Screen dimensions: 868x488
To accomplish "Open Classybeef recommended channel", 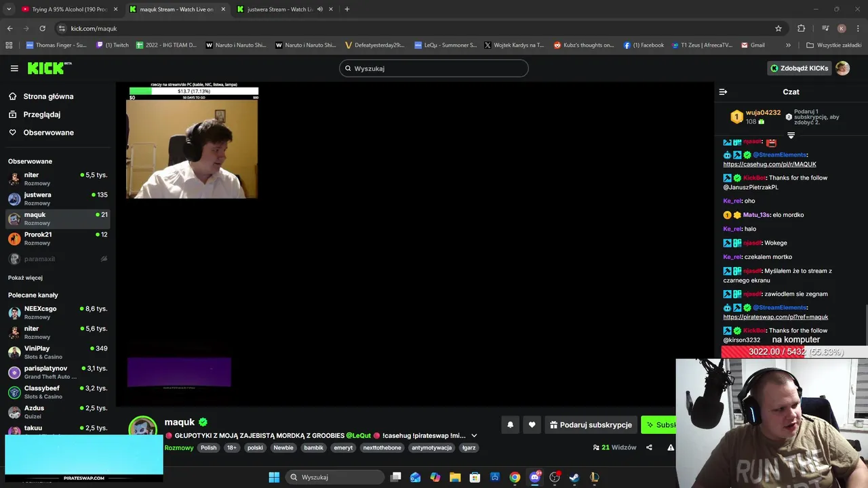I will (x=58, y=392).
